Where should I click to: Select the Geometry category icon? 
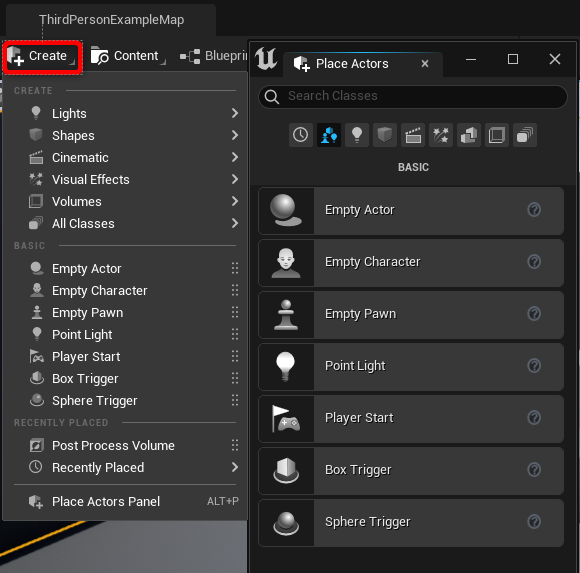(469, 135)
